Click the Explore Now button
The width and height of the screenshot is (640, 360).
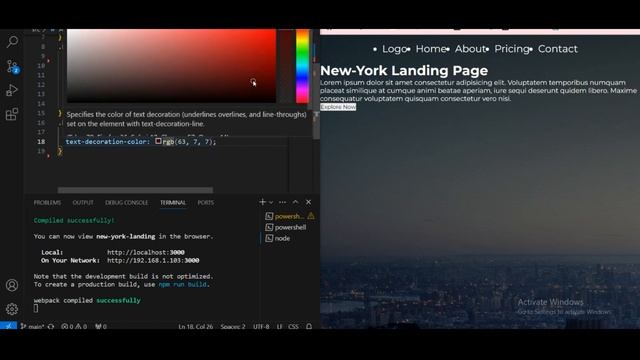(338, 107)
